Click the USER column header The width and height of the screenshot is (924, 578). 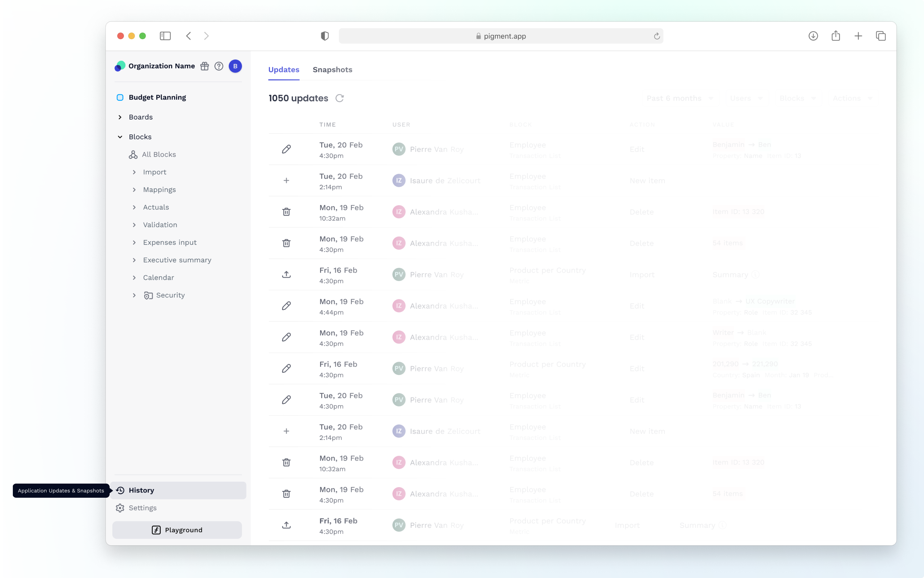401,125
